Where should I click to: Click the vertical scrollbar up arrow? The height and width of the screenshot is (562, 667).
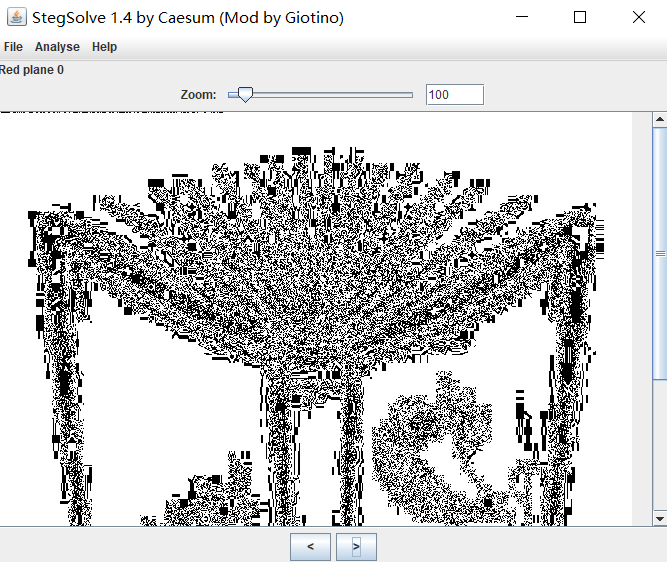(659, 120)
